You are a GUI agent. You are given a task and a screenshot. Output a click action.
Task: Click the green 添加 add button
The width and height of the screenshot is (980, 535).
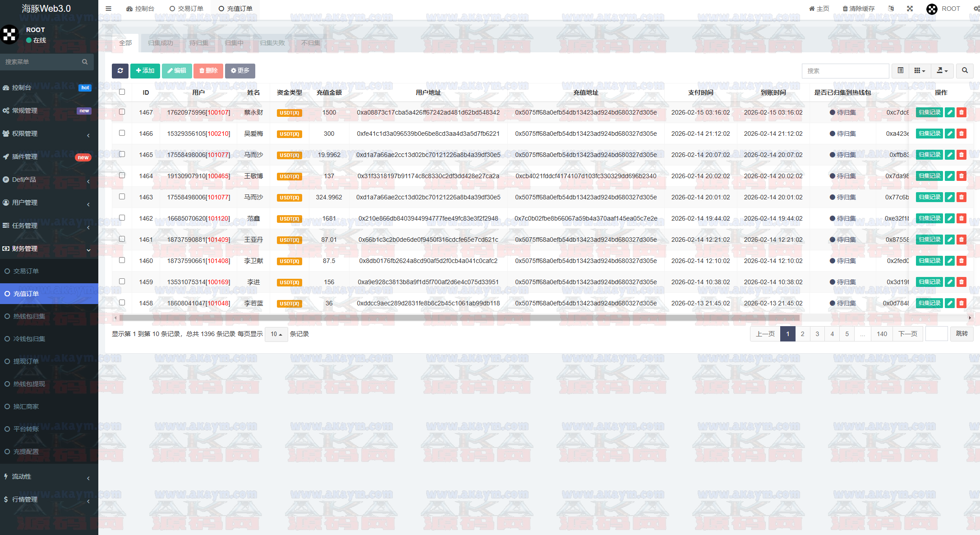point(145,71)
